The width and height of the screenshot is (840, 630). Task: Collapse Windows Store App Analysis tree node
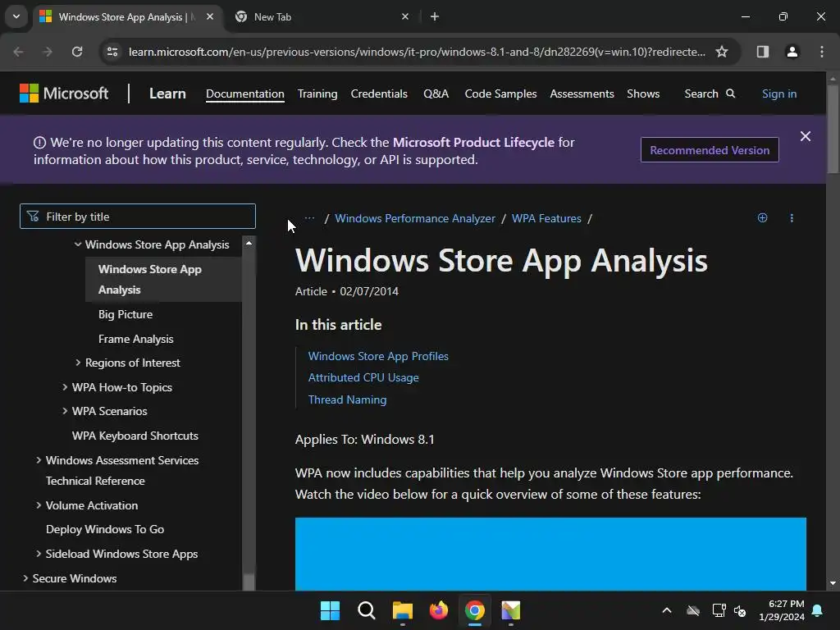click(x=78, y=244)
